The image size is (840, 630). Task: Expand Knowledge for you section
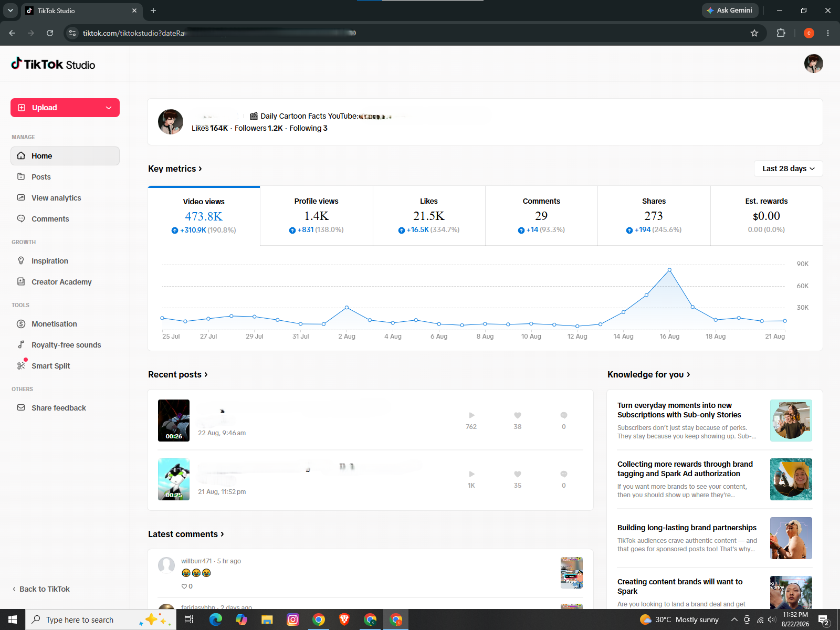649,374
